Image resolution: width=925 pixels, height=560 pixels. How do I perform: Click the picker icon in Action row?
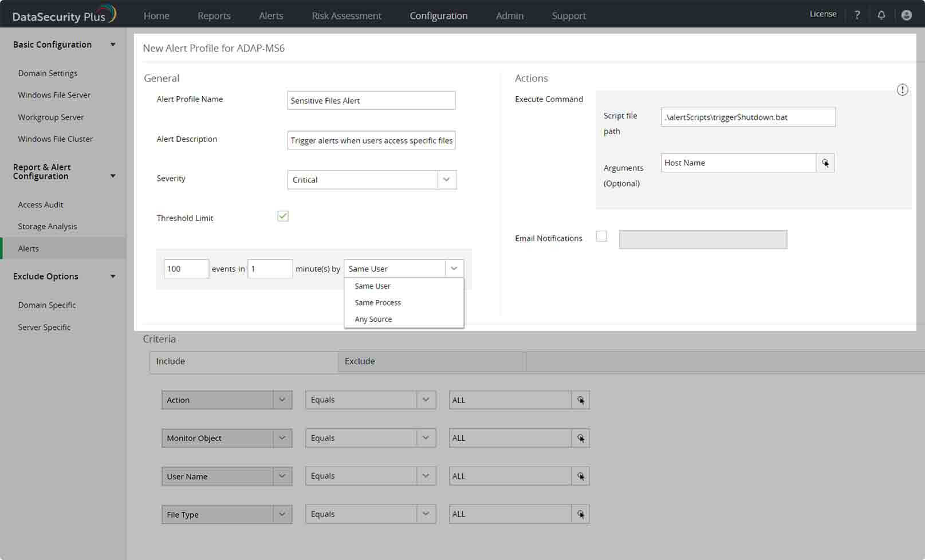coord(580,400)
